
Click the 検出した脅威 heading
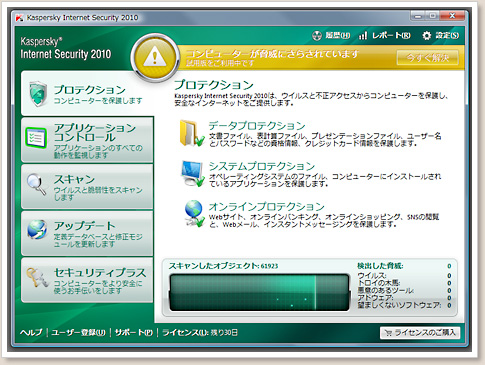(380, 266)
